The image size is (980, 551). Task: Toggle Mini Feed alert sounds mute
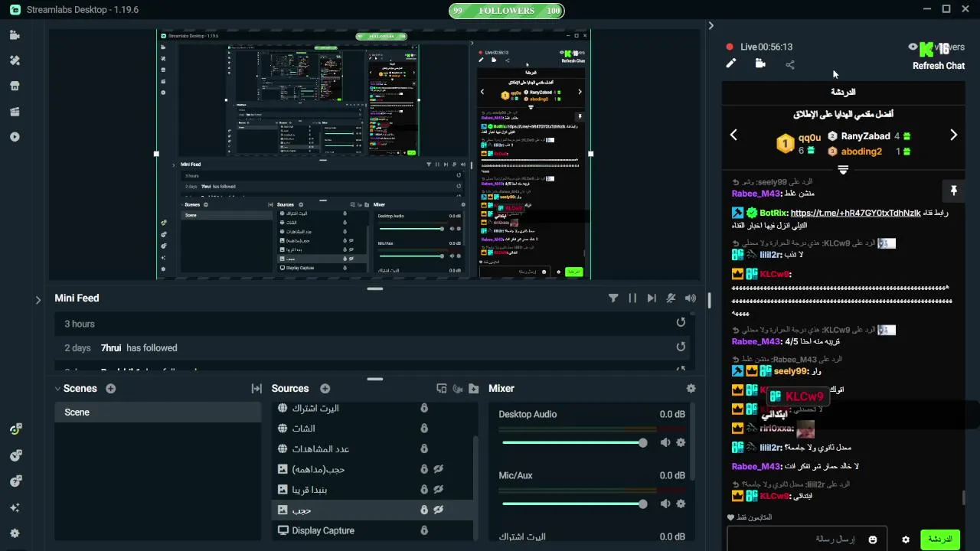pyautogui.click(x=691, y=298)
